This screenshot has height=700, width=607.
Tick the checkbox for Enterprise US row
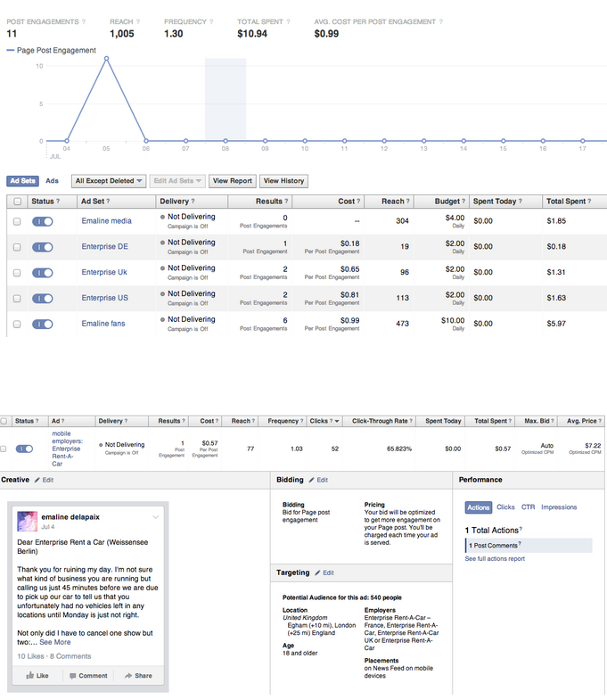[17, 298]
